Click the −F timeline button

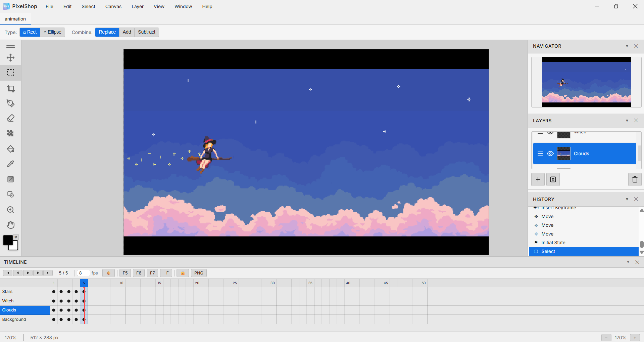(166, 273)
